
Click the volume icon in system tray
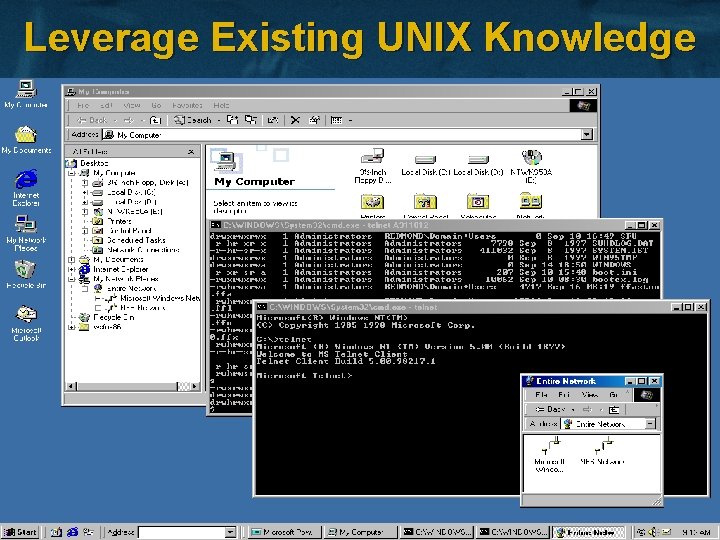coord(652,532)
